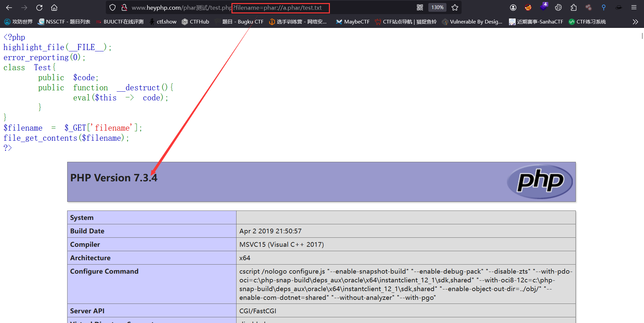Bookmark this page with the star
Image resolution: width=644 pixels, height=323 pixels.
pyautogui.click(x=455, y=7)
